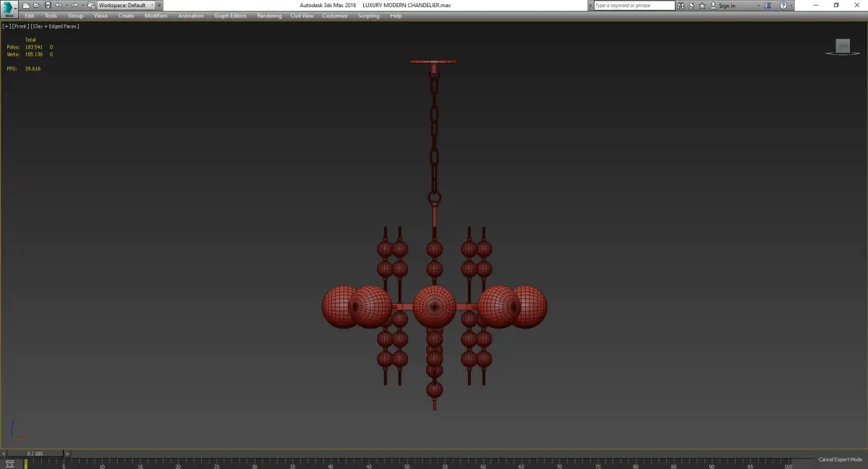Open the undo history dropdown arrow

tap(67, 5)
